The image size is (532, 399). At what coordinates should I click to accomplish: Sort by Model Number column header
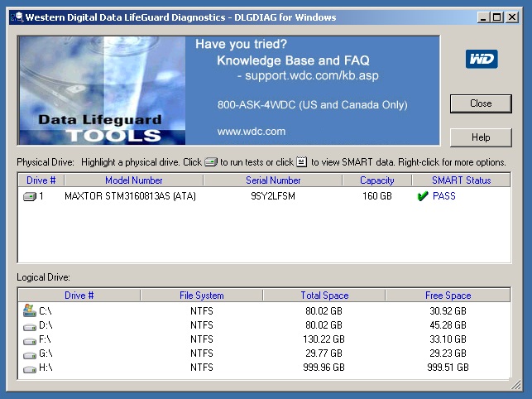134,180
